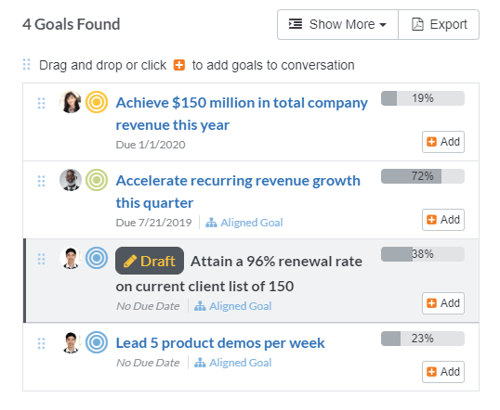Open goal Achieve $150 million in total company revenue
The height and width of the screenshot is (410, 500).
(x=242, y=114)
